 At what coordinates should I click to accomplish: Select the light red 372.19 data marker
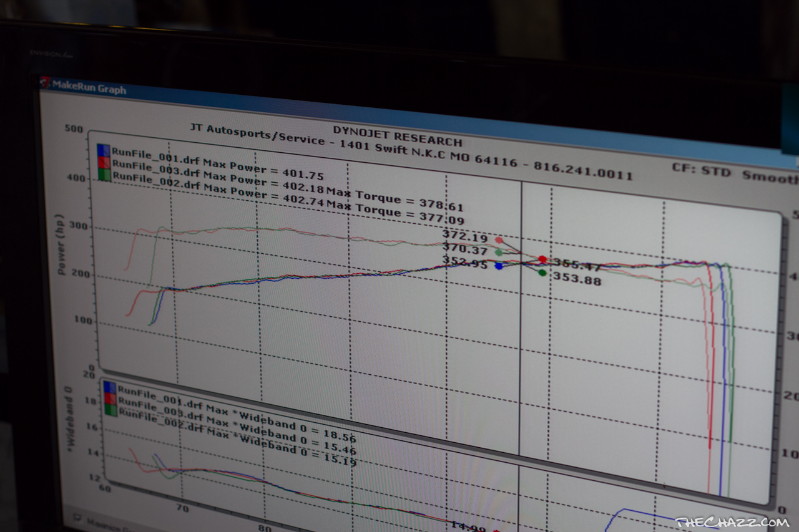click(499, 240)
